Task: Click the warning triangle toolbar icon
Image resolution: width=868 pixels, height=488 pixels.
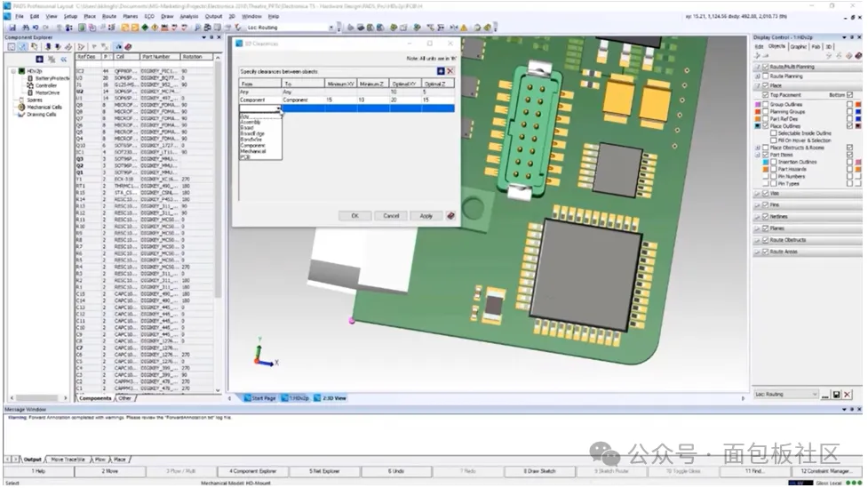Action: (464, 28)
